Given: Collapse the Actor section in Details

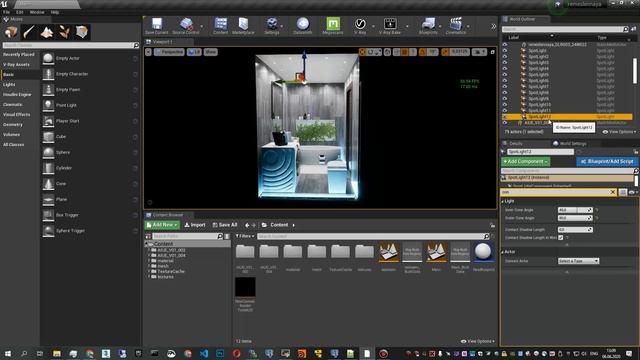Looking at the screenshot, I should [x=502, y=252].
